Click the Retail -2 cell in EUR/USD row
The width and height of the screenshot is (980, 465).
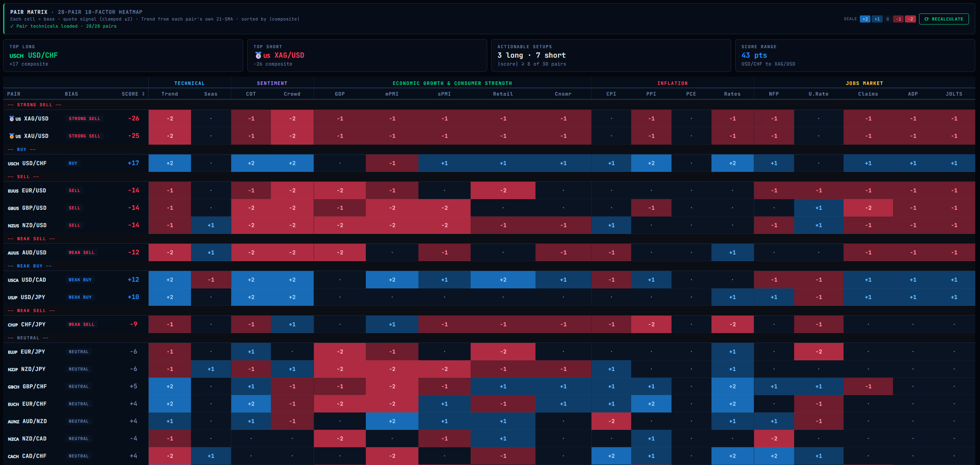click(x=503, y=190)
